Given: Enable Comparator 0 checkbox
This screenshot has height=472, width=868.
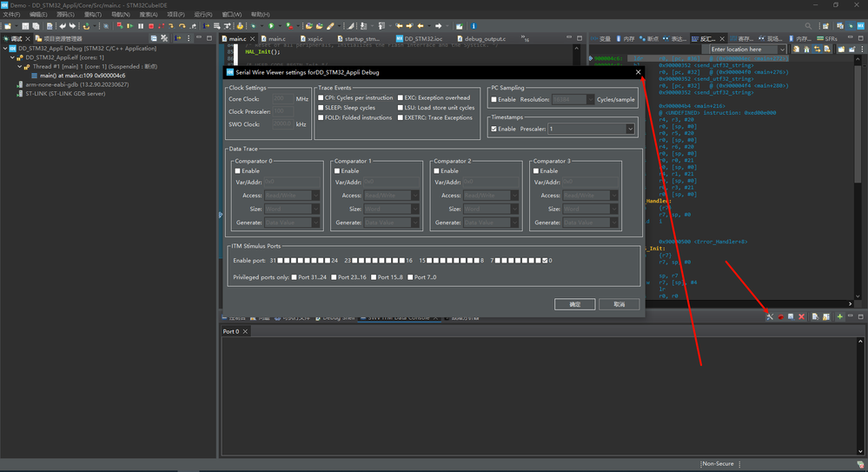Looking at the screenshot, I should pos(237,170).
